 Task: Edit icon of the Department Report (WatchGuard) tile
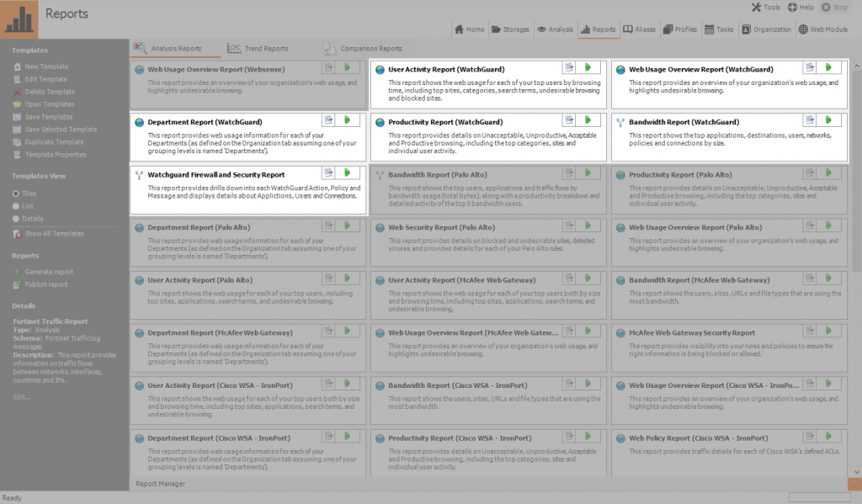click(328, 119)
